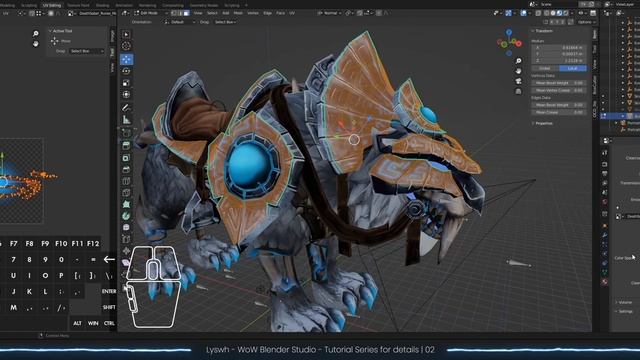
Task: Open UV editor Drag Select Box dropdown
Action: (87, 51)
